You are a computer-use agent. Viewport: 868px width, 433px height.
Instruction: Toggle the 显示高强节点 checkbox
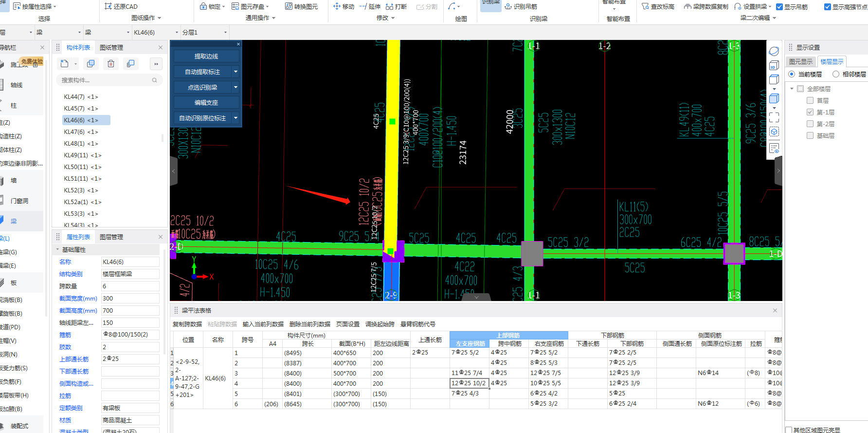[x=828, y=7]
